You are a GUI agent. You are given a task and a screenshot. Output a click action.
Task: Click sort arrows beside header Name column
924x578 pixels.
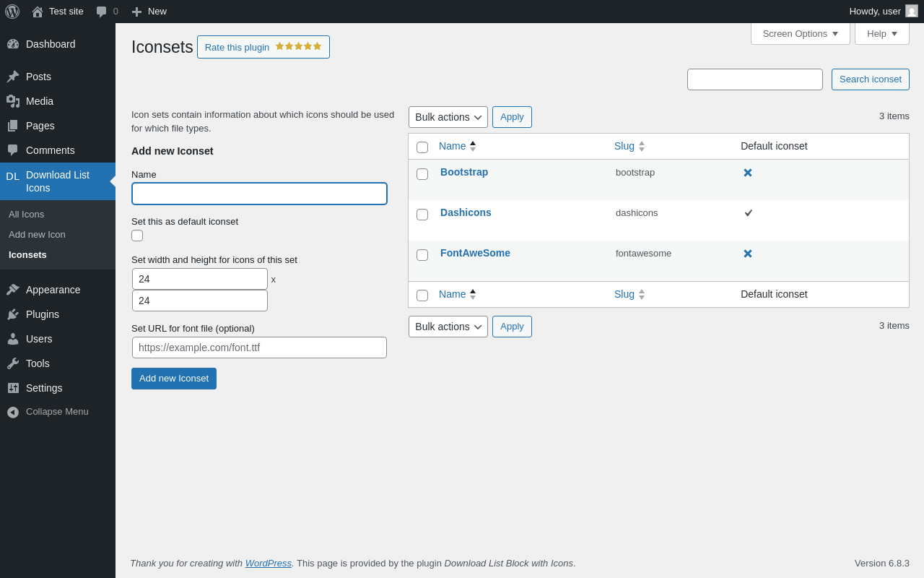click(x=473, y=146)
